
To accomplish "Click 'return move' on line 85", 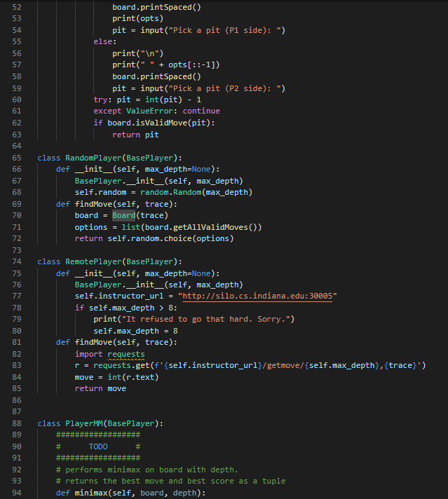I will click(x=101, y=388).
